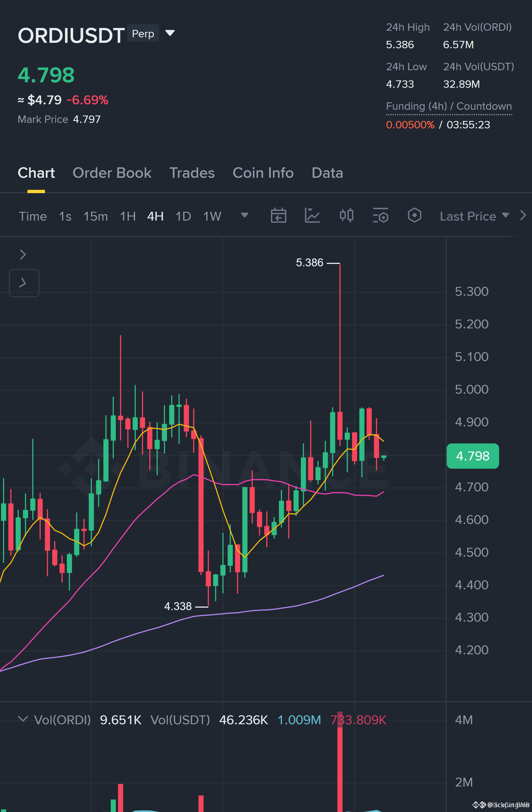Choose the 1W timeframe
532x812 pixels.
point(212,216)
